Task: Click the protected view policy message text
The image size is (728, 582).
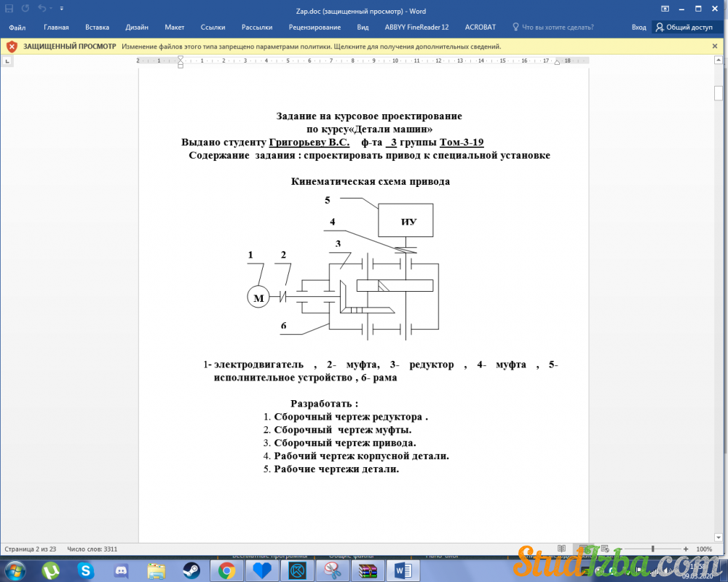Action: (311, 47)
